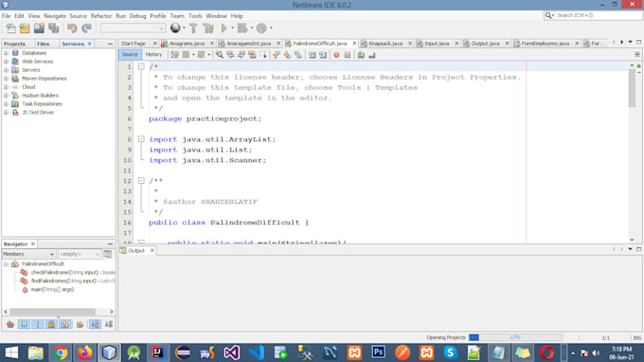This screenshot has height=362, width=644.
Task: Click the Debug Project icon
Action: (242, 27)
